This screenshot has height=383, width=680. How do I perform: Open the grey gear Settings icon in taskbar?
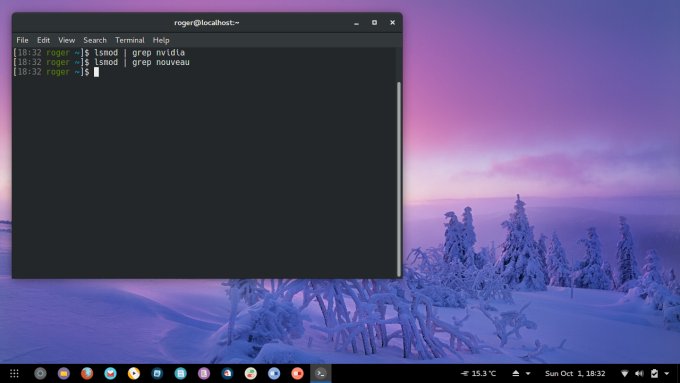click(40, 373)
